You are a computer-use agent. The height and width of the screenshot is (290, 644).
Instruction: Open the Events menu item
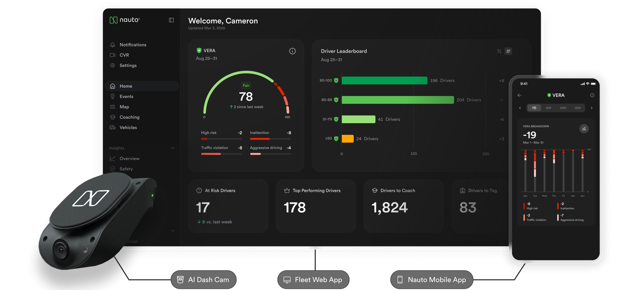[126, 97]
